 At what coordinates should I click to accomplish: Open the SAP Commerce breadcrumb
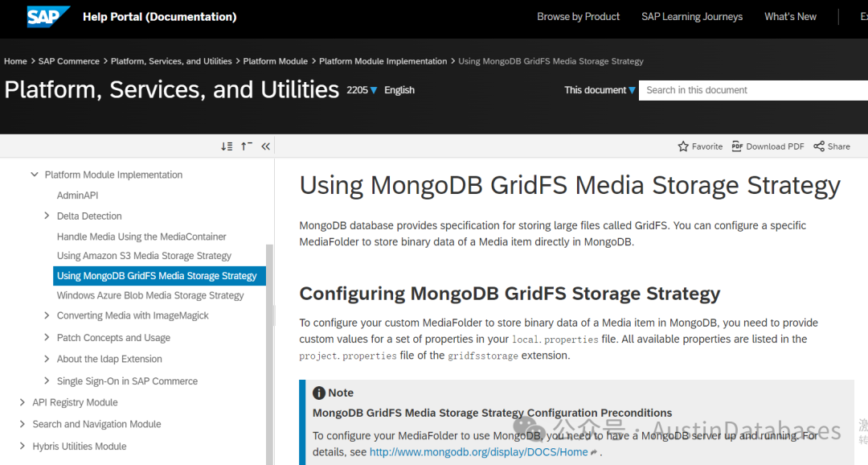tap(68, 61)
